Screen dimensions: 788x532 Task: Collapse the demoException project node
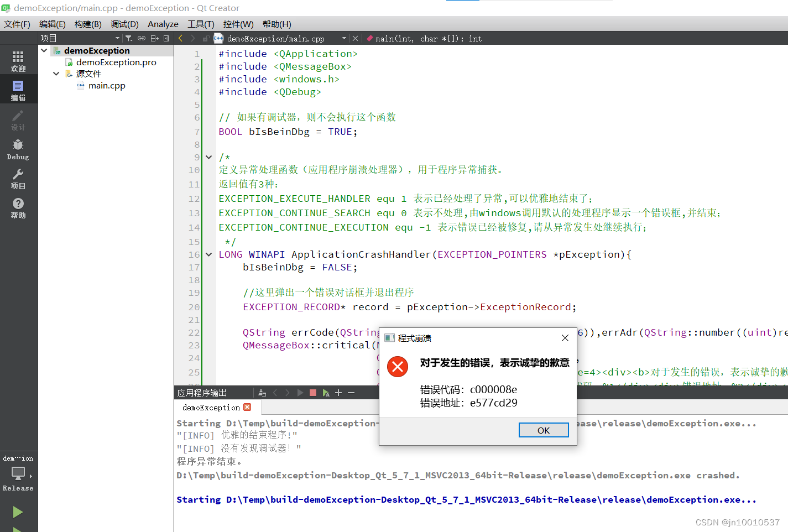(x=44, y=50)
